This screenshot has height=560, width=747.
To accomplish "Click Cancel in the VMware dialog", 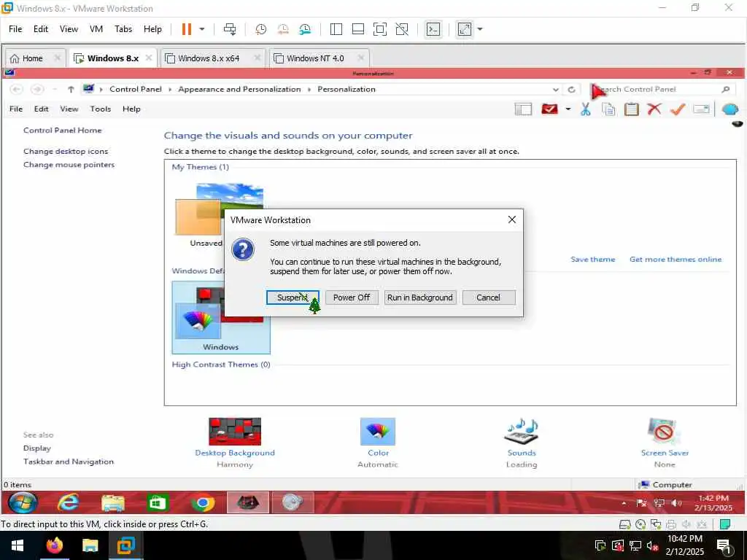I will tap(488, 297).
